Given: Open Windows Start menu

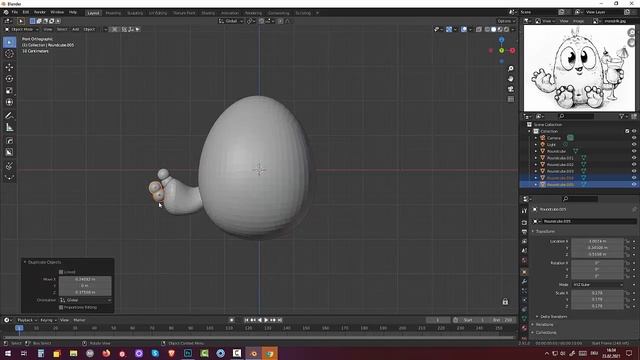Looking at the screenshot, I should (x=8, y=353).
